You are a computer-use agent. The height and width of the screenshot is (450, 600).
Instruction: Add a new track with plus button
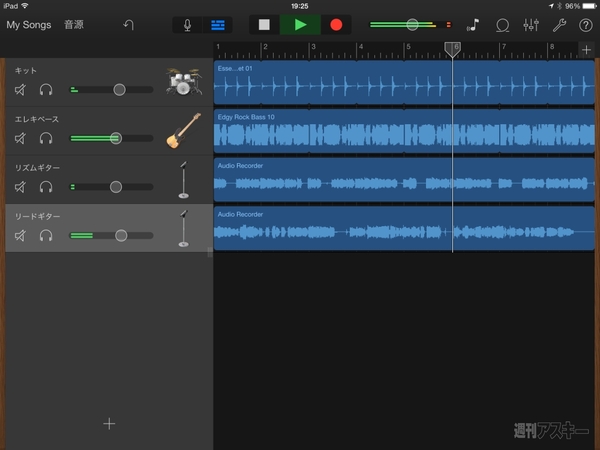109,423
